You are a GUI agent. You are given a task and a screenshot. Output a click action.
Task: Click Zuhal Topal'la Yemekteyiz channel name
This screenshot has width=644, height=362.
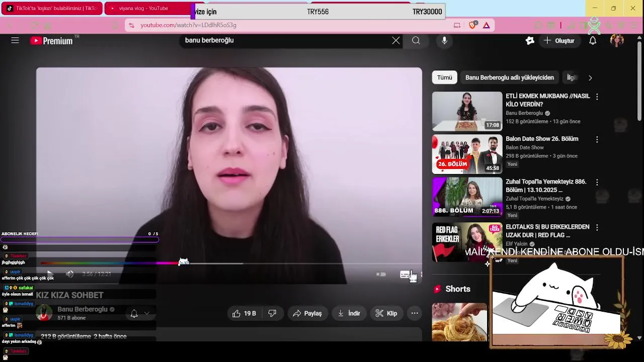(534, 199)
